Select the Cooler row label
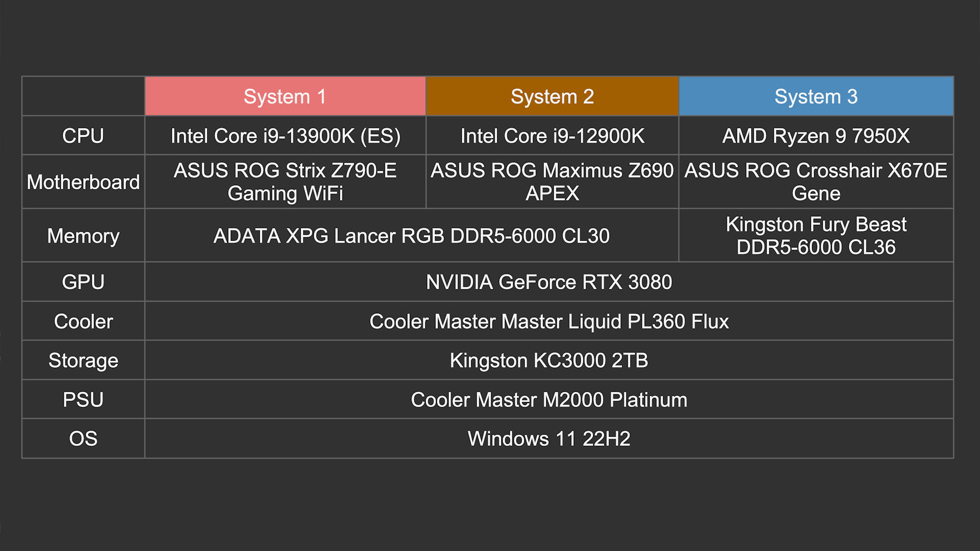980x551 pixels. tap(83, 321)
